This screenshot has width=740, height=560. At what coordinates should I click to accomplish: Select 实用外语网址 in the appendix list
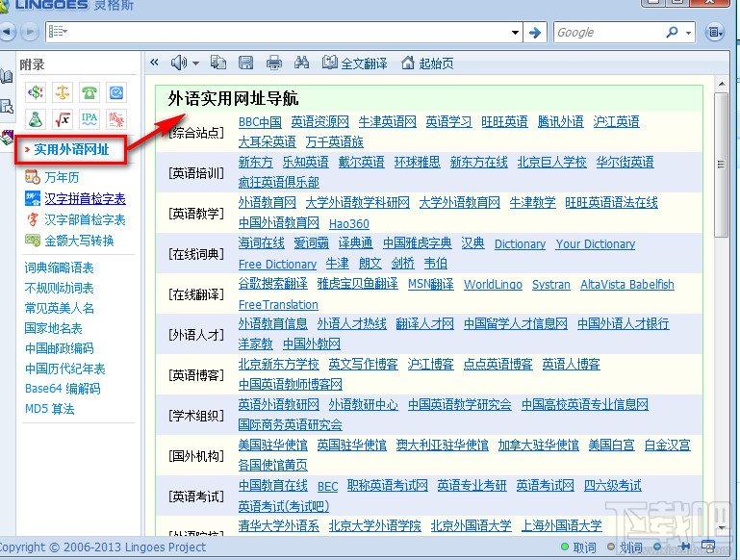[71, 149]
